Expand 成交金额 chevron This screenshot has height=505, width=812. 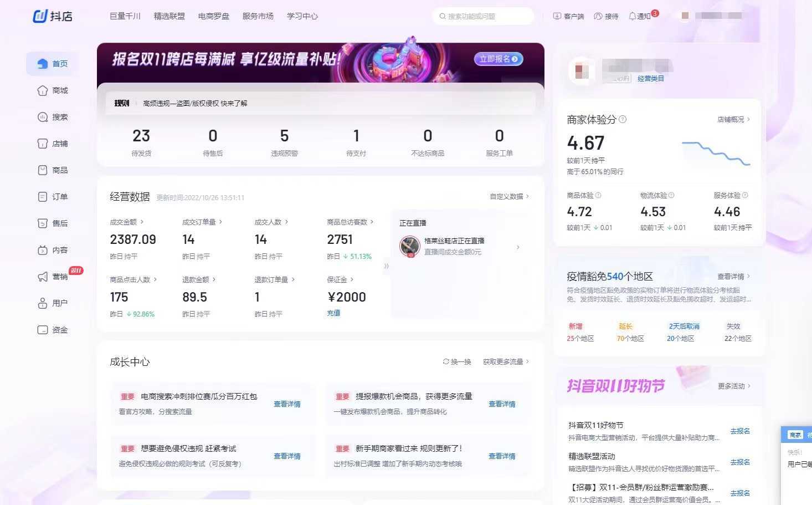(142, 222)
